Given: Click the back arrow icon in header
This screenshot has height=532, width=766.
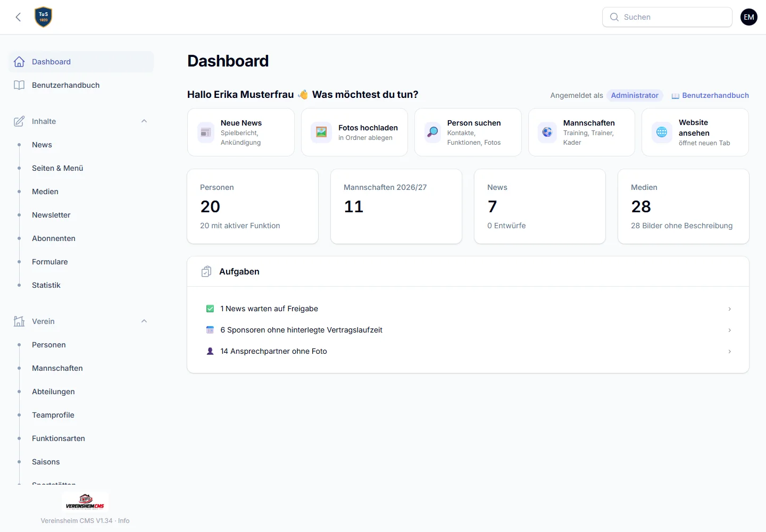Looking at the screenshot, I should point(18,17).
